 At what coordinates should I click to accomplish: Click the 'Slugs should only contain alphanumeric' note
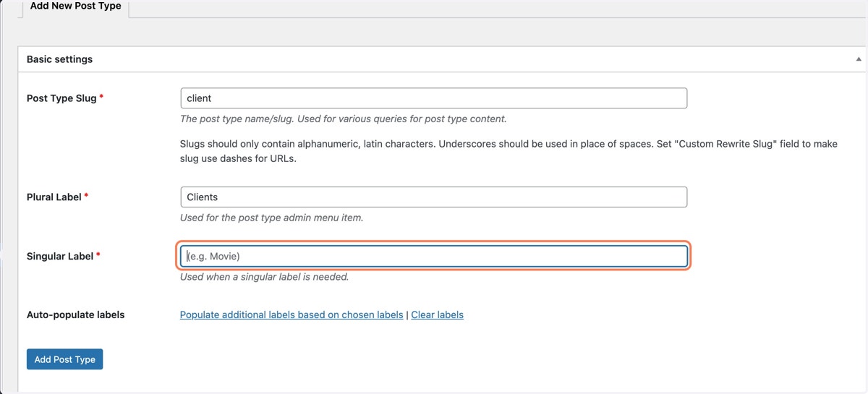[x=509, y=151]
